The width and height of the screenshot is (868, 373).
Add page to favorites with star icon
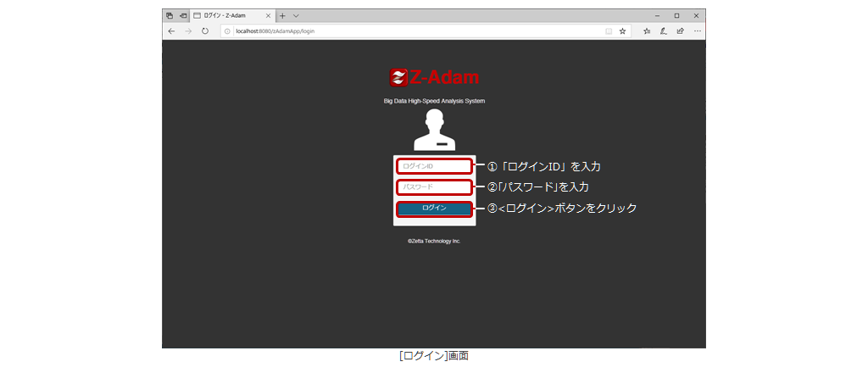click(622, 31)
